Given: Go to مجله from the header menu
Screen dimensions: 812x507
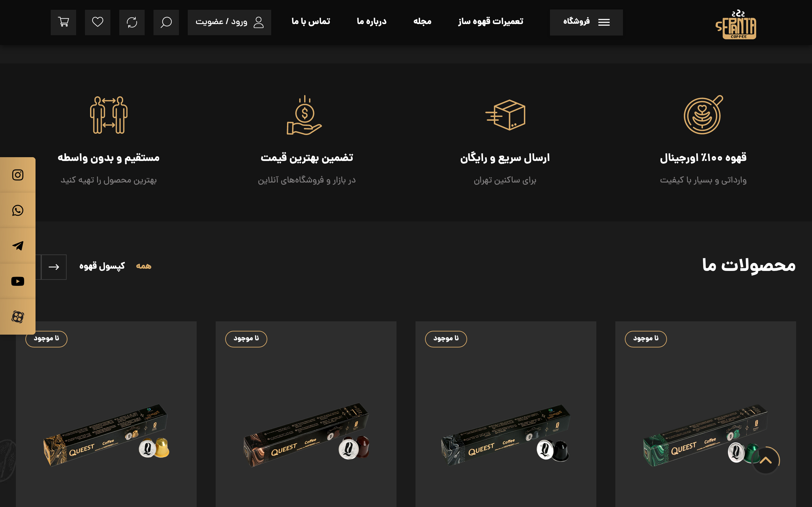Looking at the screenshot, I should point(422,22).
